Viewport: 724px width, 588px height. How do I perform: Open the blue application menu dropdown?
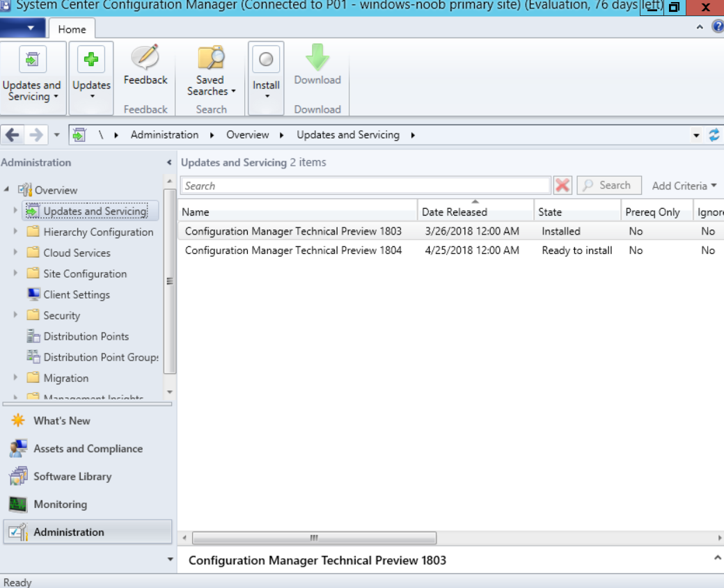pos(22,28)
